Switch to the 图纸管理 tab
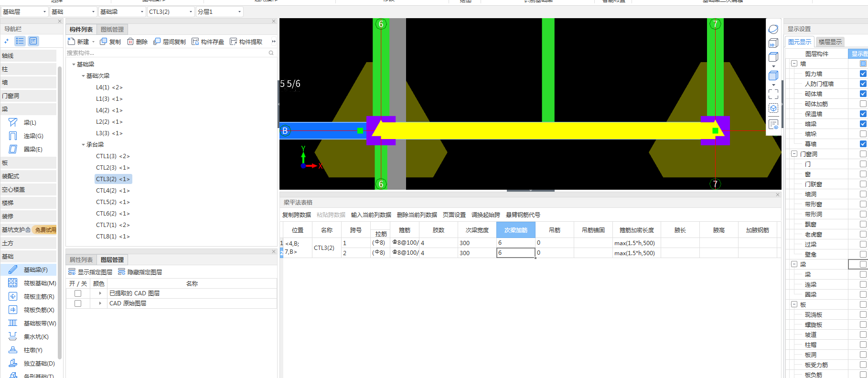 coord(112,30)
